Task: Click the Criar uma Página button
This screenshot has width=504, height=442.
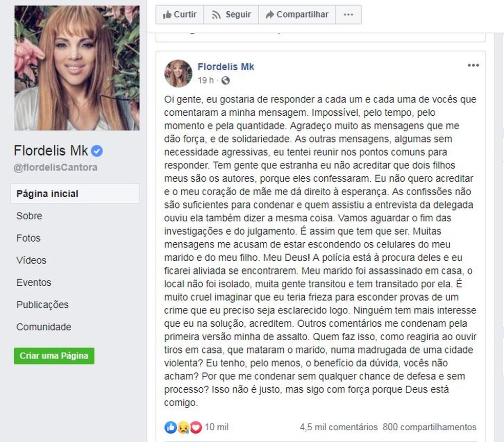Action: pyautogui.click(x=54, y=355)
